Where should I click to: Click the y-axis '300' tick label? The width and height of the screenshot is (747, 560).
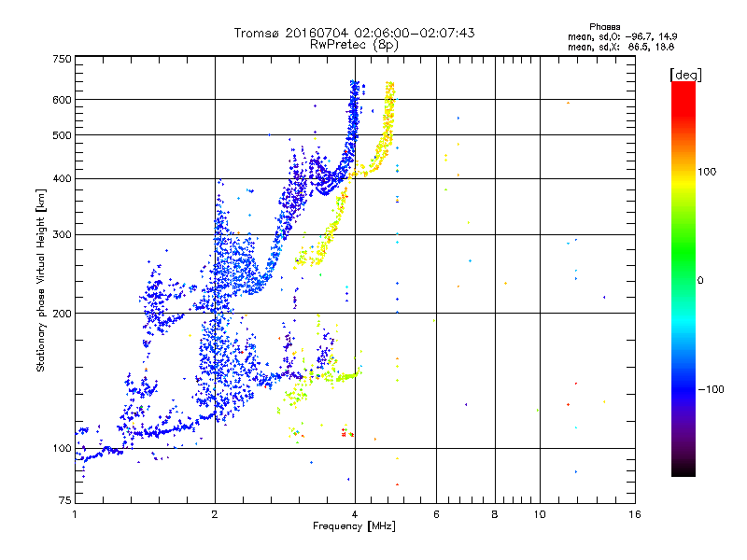(63, 235)
